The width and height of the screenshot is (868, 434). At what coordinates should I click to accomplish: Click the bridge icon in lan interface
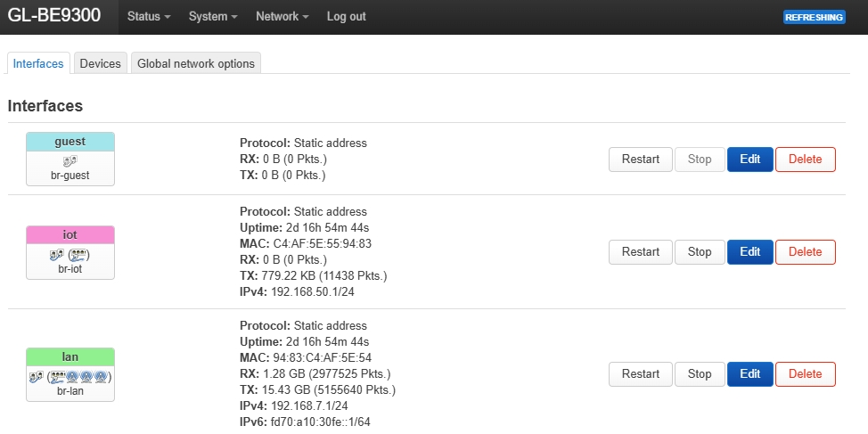(37, 376)
